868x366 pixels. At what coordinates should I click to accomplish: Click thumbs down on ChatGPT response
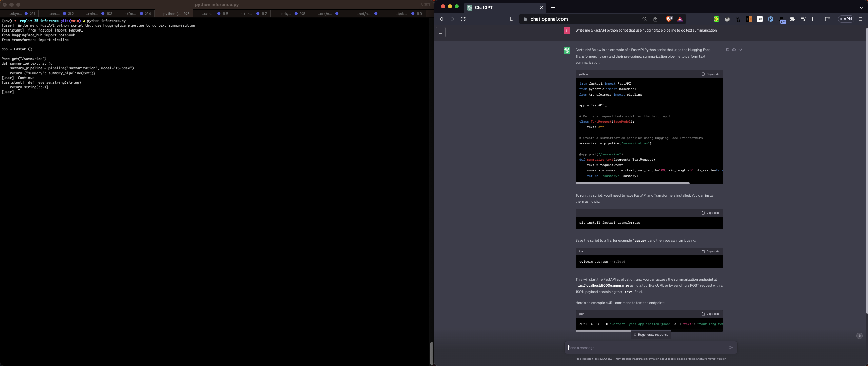coord(741,49)
